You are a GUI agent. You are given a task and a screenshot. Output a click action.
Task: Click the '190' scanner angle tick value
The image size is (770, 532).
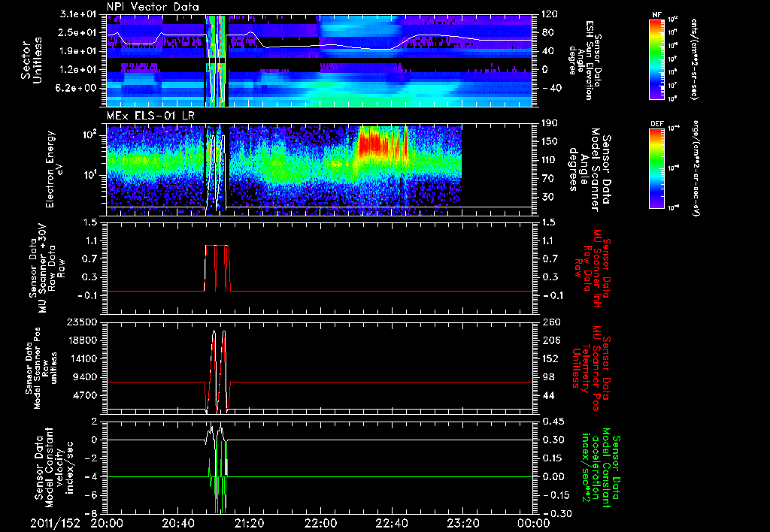point(550,123)
